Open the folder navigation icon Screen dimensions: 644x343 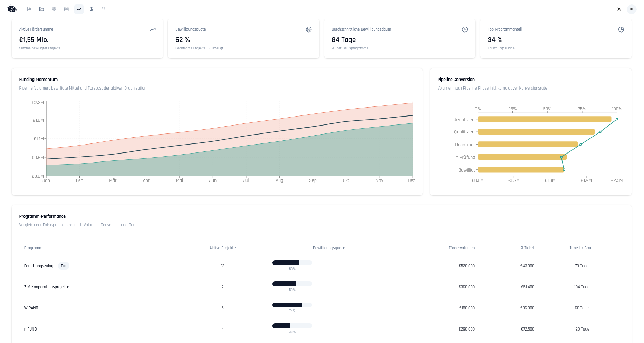coord(41,9)
